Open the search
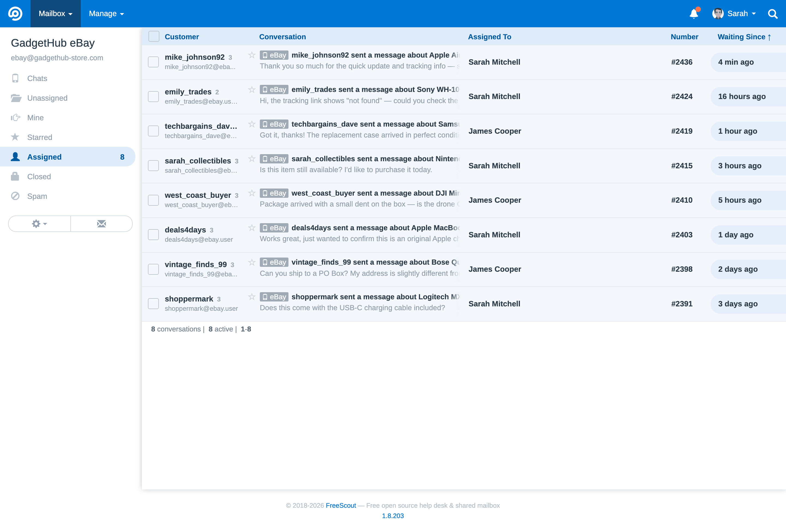 [x=773, y=14]
